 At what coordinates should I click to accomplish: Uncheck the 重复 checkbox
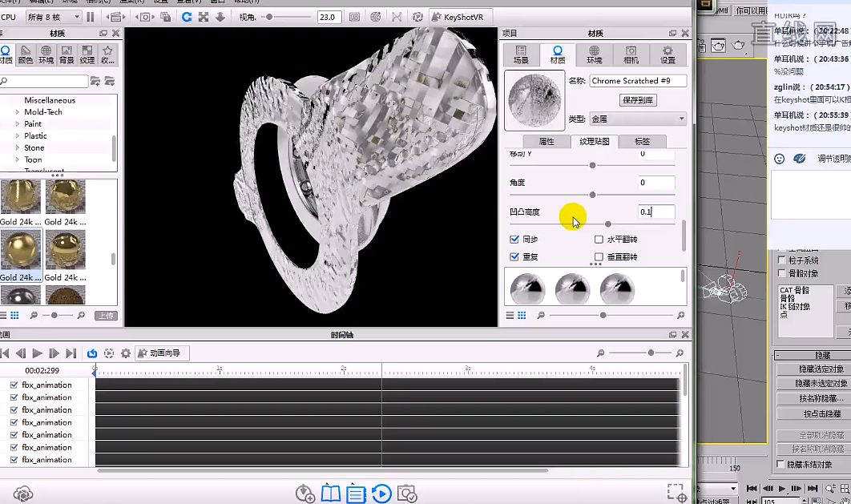tap(514, 256)
